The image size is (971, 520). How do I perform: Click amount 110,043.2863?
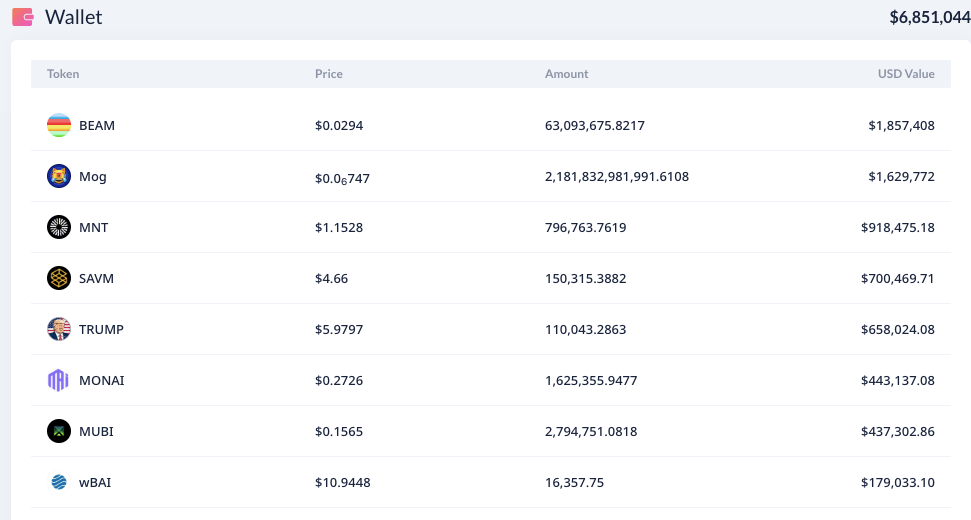[x=585, y=329]
